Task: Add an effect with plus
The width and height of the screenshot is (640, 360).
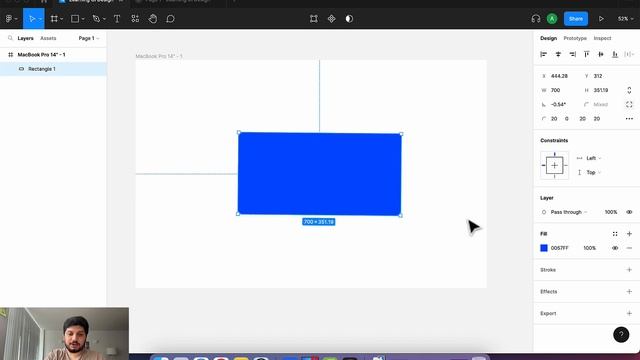Action: (x=629, y=291)
